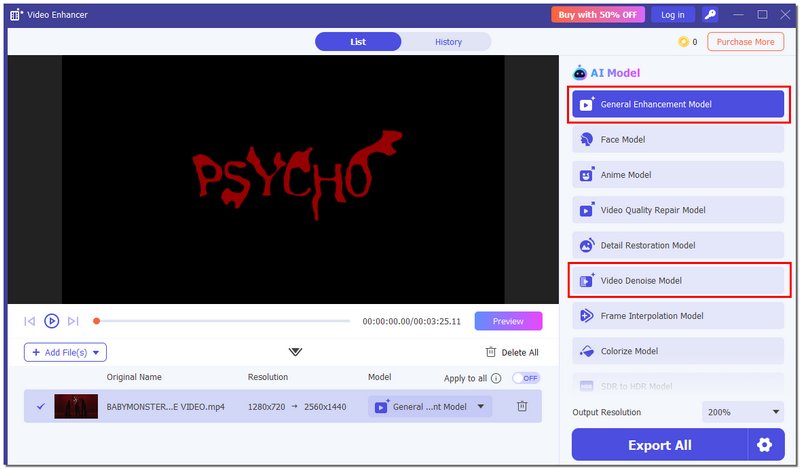The height and width of the screenshot is (469, 800).
Task: Switch to the History tab
Action: point(448,42)
